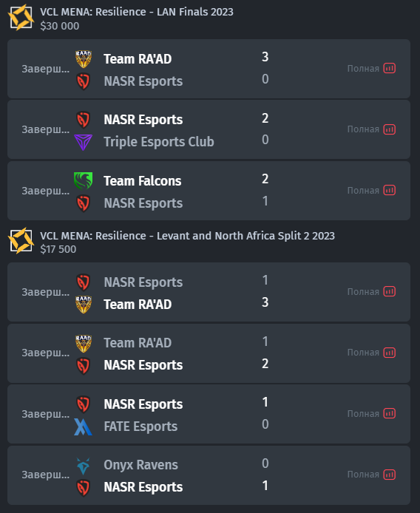Screen dimensions: 420x513
Task: Click 'Полная' for NASR vs Team RA'AD 1-3
Action: pyautogui.click(x=363, y=291)
